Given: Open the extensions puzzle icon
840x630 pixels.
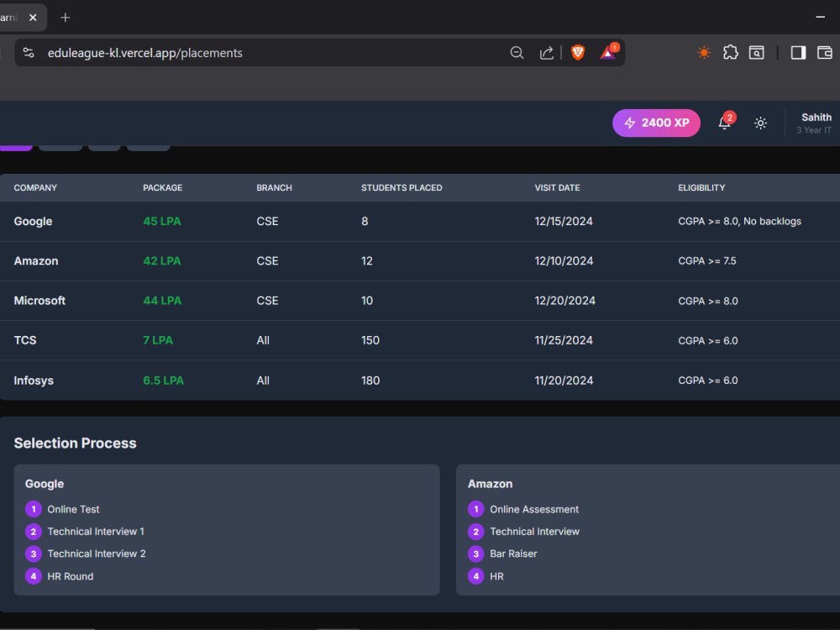Looking at the screenshot, I should coord(730,52).
